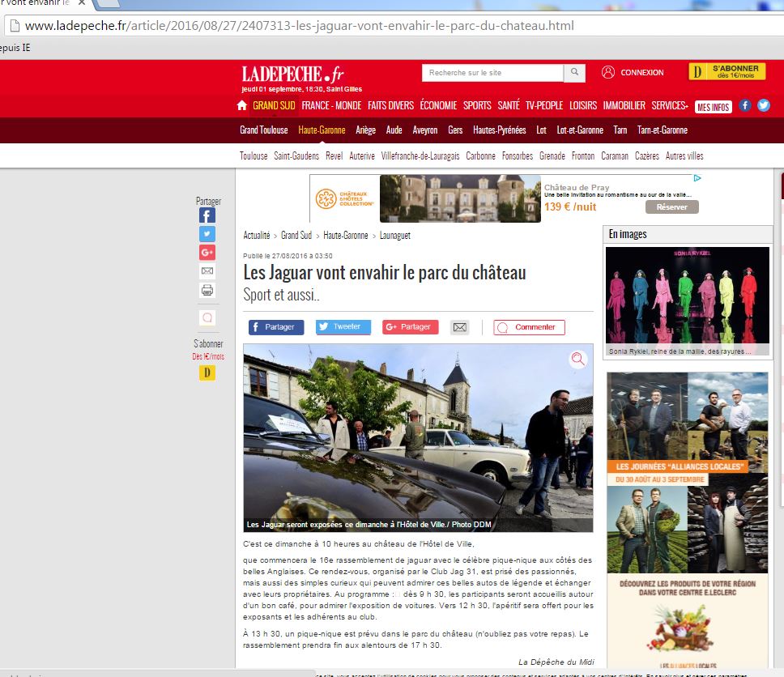Click the Actualité breadcrumb link
This screenshot has width=784, height=677.
tap(257, 236)
